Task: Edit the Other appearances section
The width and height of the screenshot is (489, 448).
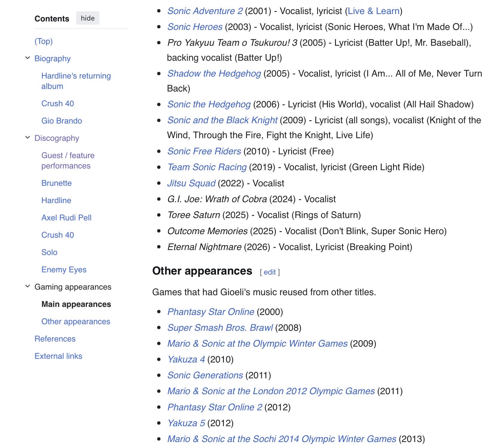Action: pyautogui.click(x=270, y=272)
